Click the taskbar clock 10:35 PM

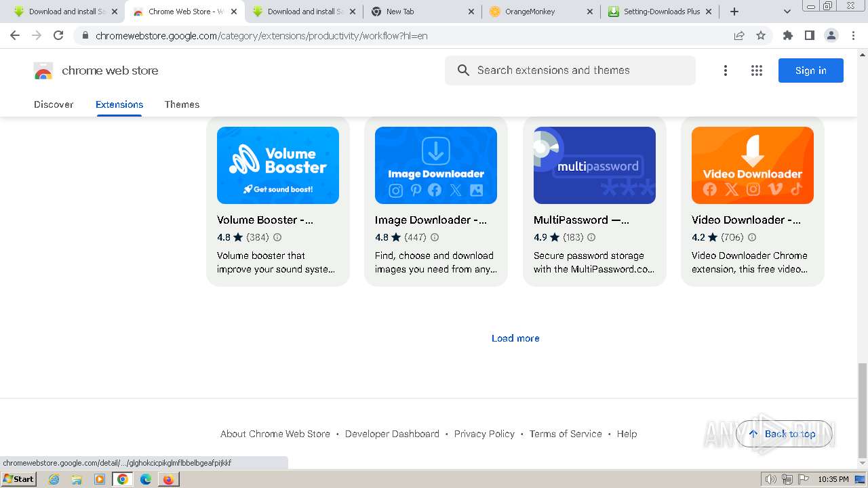coord(833,479)
